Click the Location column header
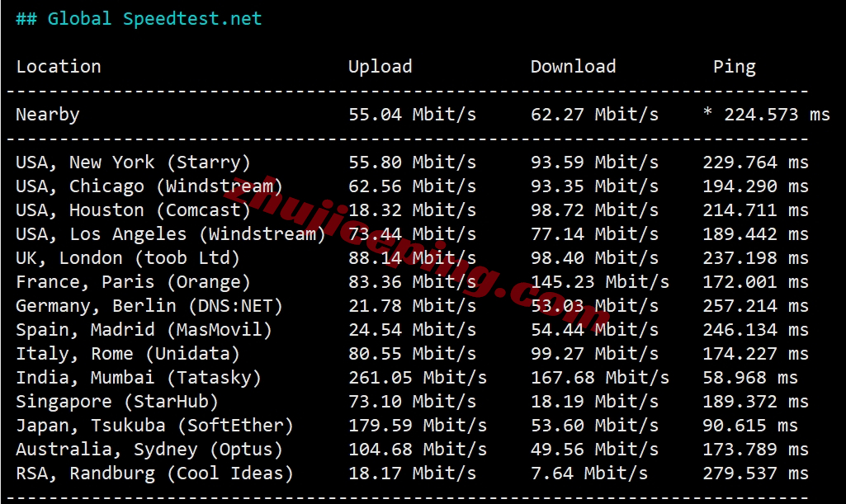This screenshot has width=846, height=504. [x=59, y=66]
